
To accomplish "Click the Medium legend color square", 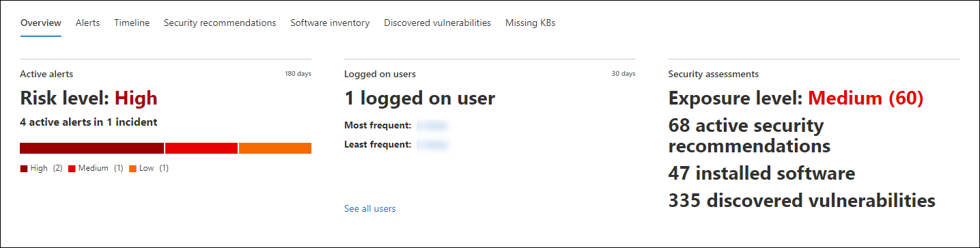I will point(72,168).
